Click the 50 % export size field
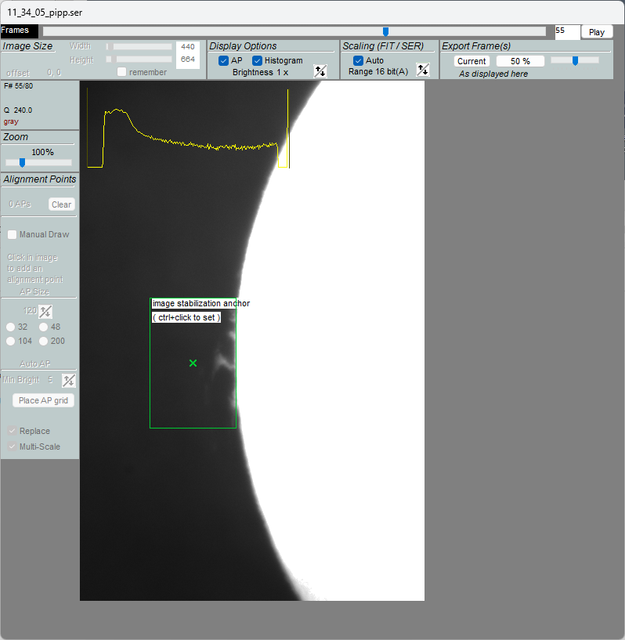The width and height of the screenshot is (625, 640). 520,61
